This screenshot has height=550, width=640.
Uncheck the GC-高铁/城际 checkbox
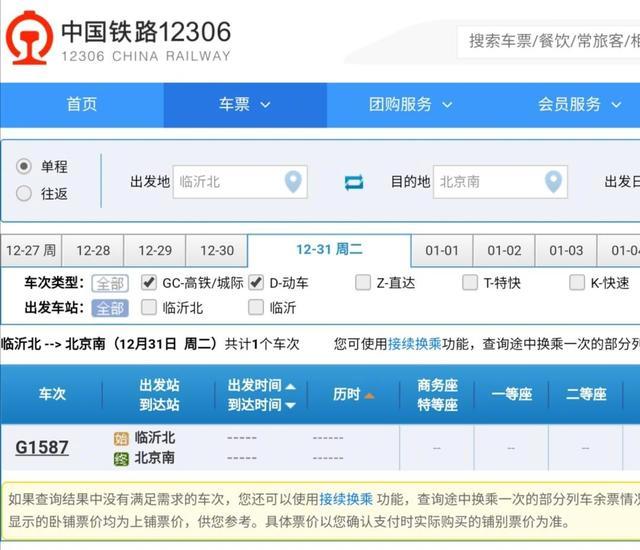(149, 282)
